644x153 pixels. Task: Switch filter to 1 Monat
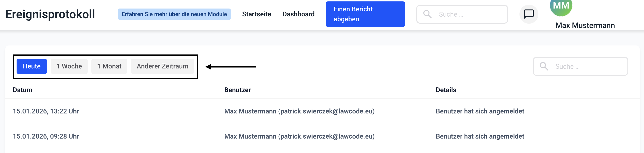point(109,66)
